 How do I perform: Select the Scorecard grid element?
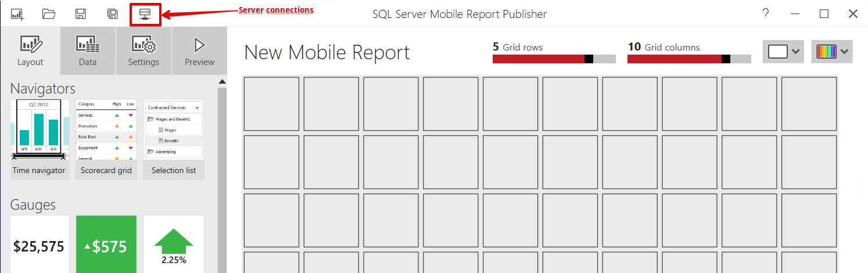pos(106,139)
